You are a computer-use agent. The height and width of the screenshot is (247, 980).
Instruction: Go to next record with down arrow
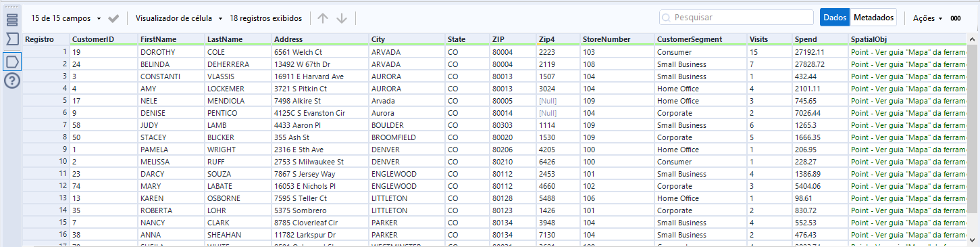point(342,18)
